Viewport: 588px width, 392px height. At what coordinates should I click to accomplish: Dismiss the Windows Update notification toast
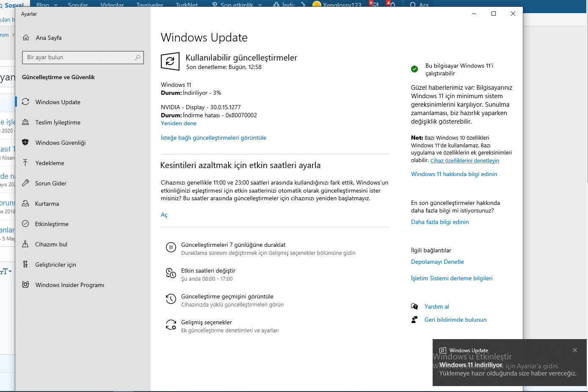tap(575, 350)
